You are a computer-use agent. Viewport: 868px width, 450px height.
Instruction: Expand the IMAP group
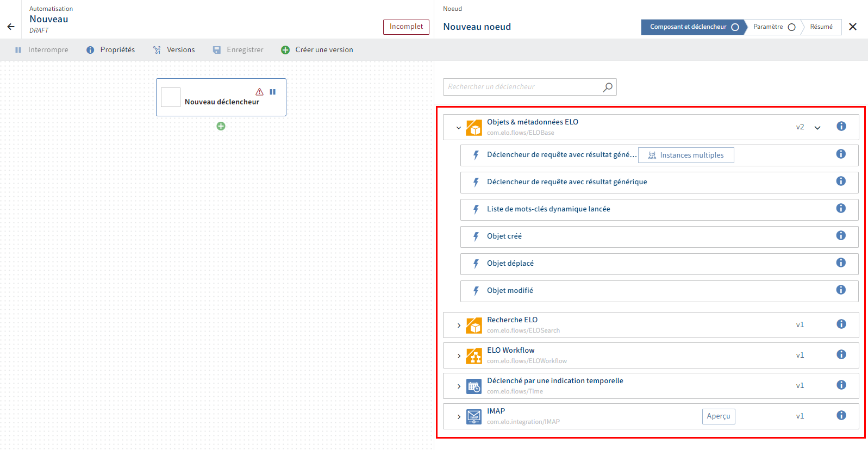pyautogui.click(x=459, y=417)
